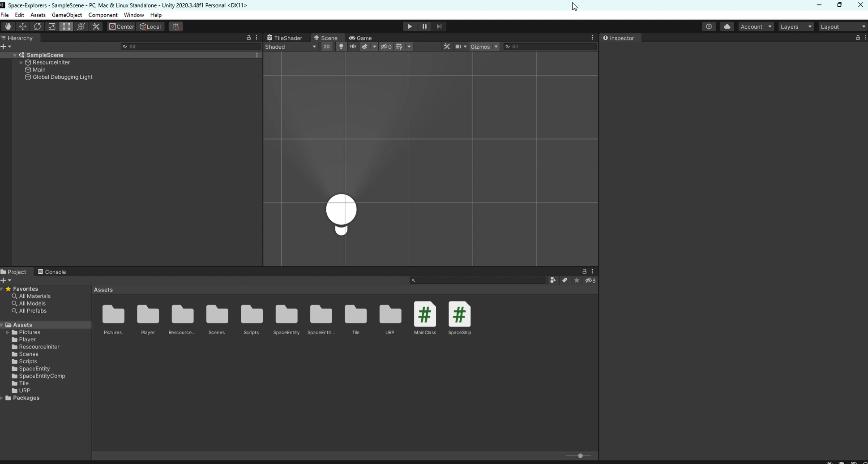Mute scene audio toggle
Screen dimensions: 868x464
coord(353,47)
